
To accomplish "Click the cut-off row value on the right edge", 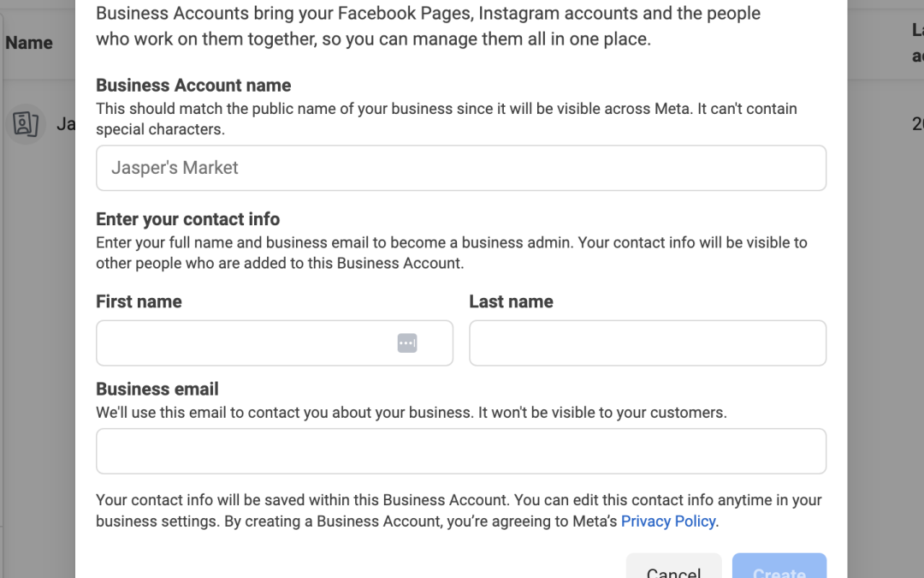I will (x=917, y=124).
